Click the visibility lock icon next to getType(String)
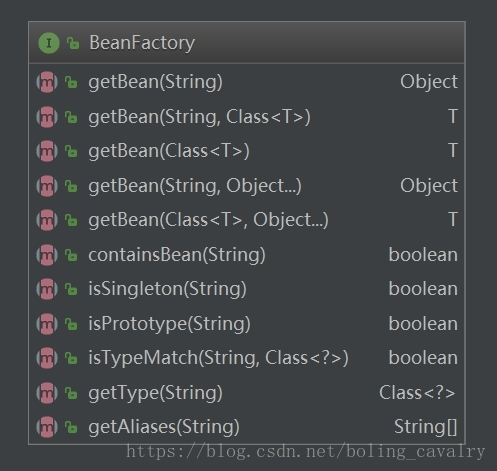 click(71, 393)
